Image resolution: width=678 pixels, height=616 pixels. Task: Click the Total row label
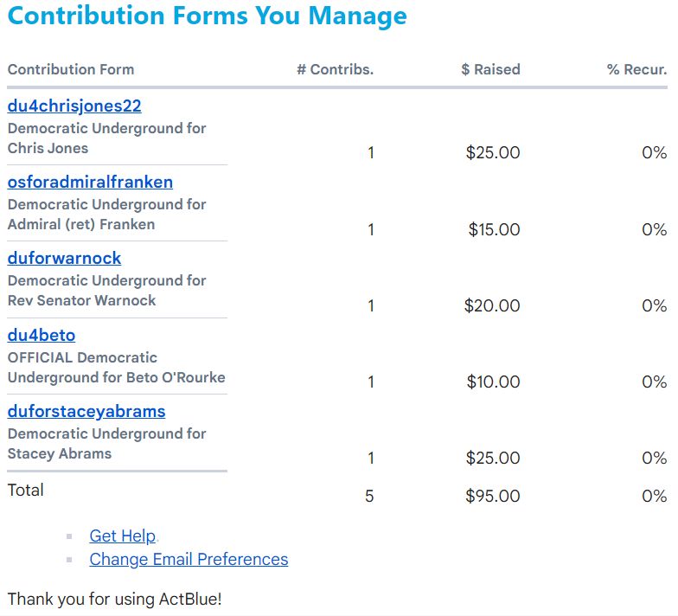tap(26, 491)
